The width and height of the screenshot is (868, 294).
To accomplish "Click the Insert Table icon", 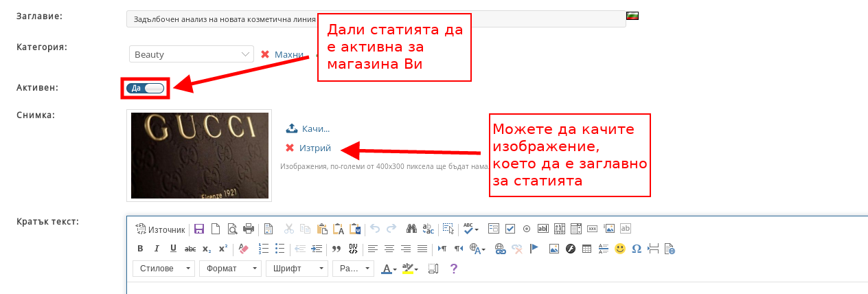I will (587, 249).
